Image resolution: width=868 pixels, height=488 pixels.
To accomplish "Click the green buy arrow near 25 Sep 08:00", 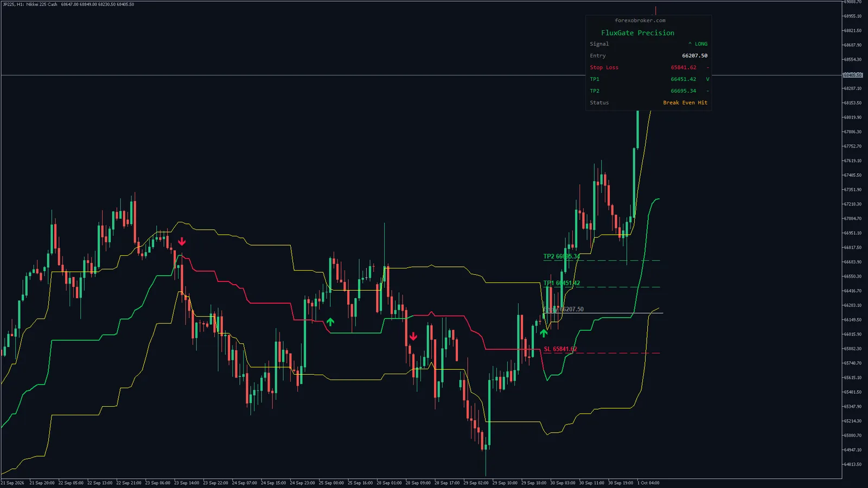I will [330, 322].
